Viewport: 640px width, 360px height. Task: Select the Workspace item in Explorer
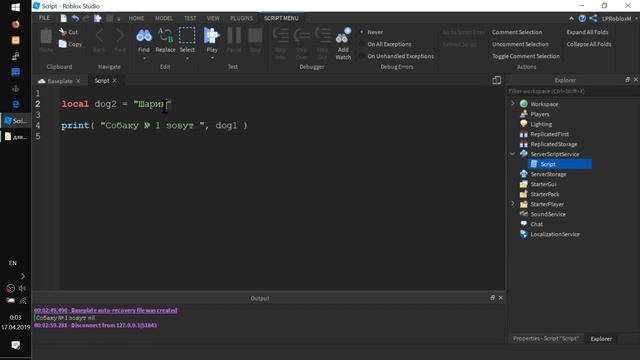click(x=544, y=104)
